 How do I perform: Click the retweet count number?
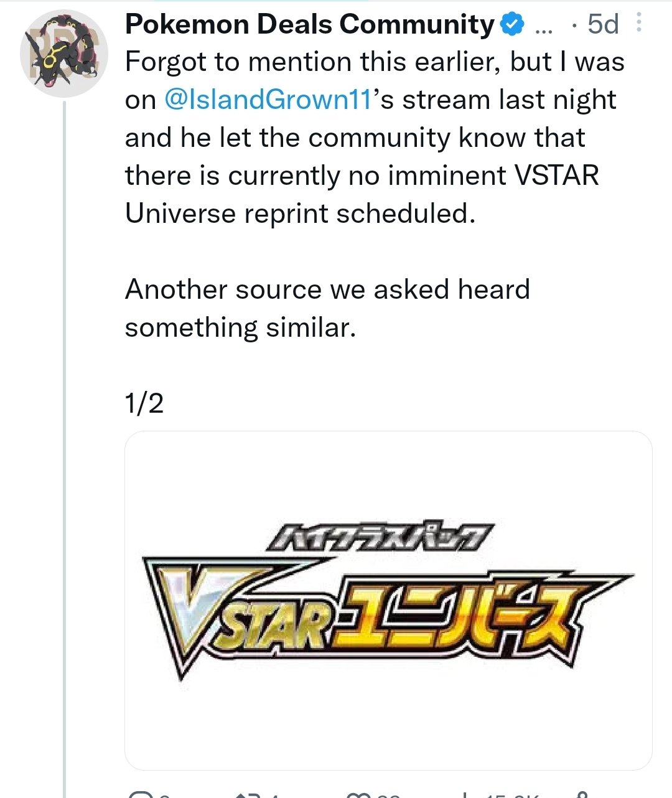274,796
